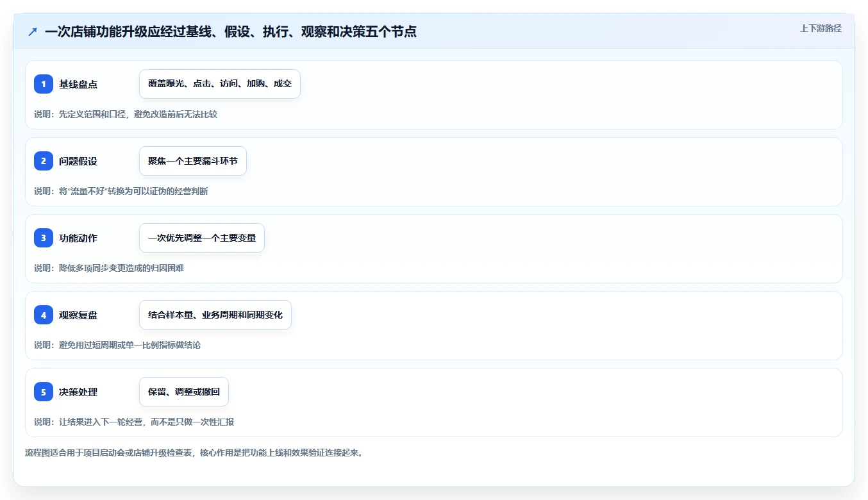This screenshot has height=500, width=868.
Task: Click the 功能动作 step title
Action: coord(78,238)
